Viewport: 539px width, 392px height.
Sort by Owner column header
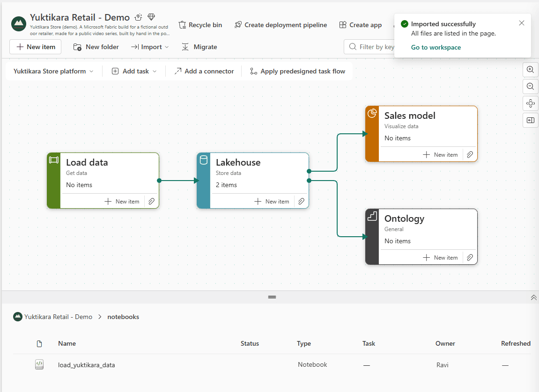[x=445, y=344]
